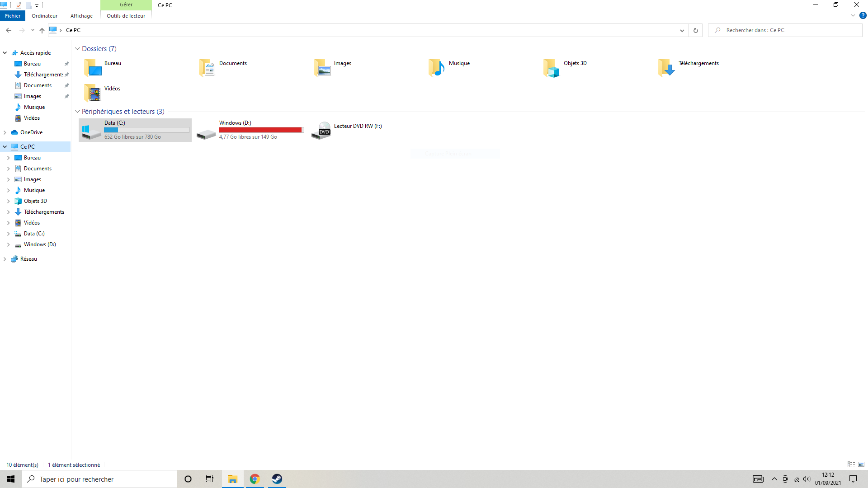This screenshot has width=868, height=488.
Task: Click the refresh button beside address bar
Action: pyautogui.click(x=696, y=30)
